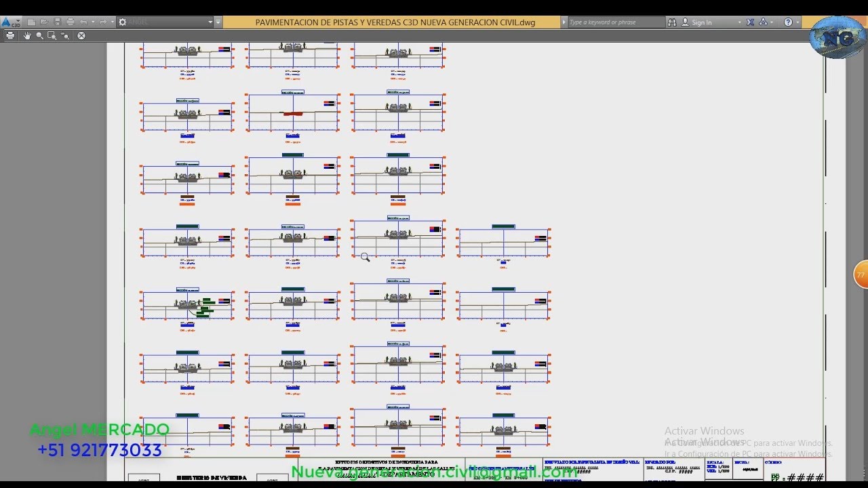
Task: Click the Plot printer icon in preview toolbar
Action: point(10,35)
